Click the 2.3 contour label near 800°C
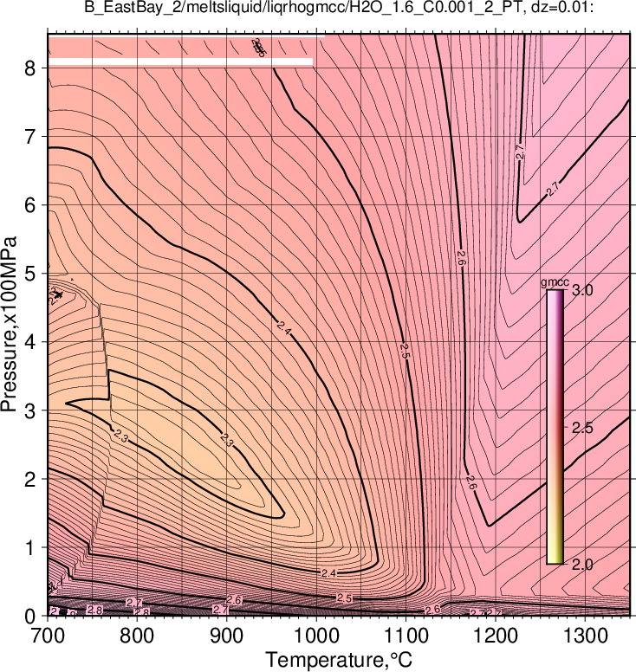Viewport: 636px width, 672px height. [x=121, y=437]
